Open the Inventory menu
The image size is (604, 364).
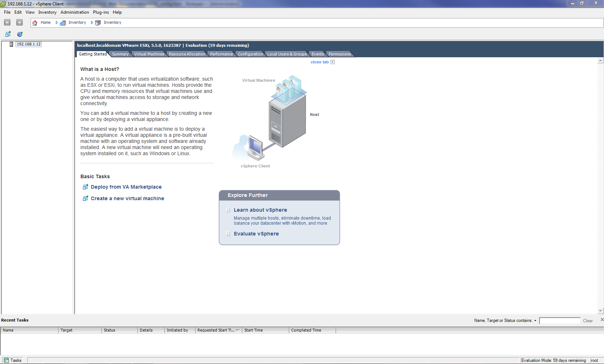48,12
